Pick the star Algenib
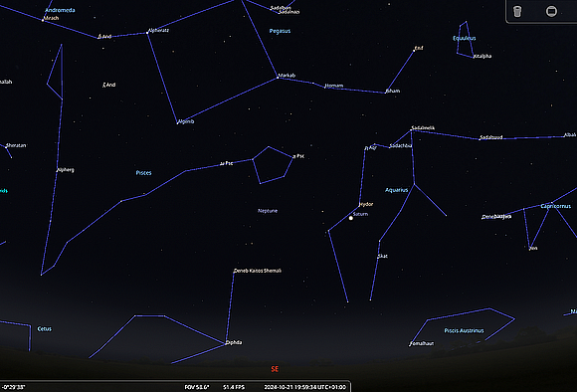Viewport: 577px width, 392px height. [177, 123]
